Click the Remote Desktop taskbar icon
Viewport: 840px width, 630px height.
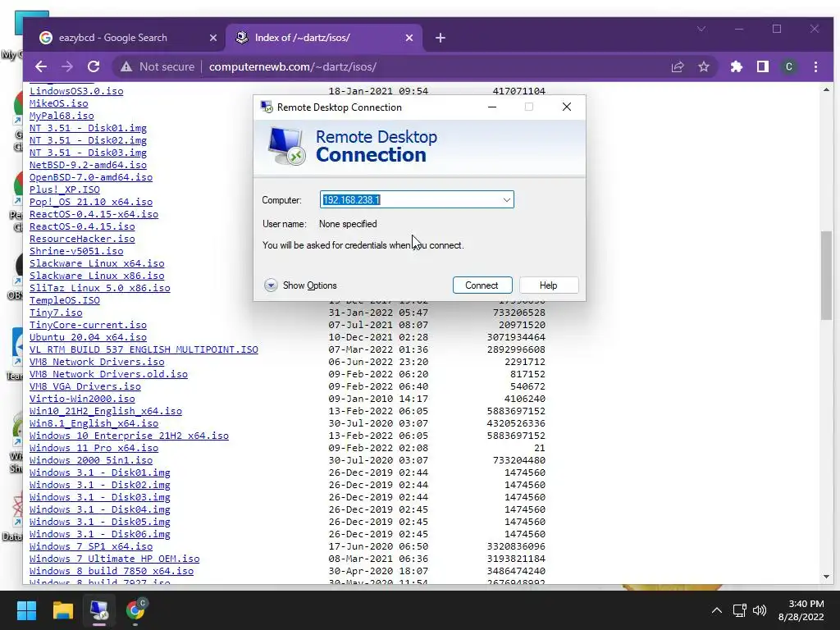point(99,610)
